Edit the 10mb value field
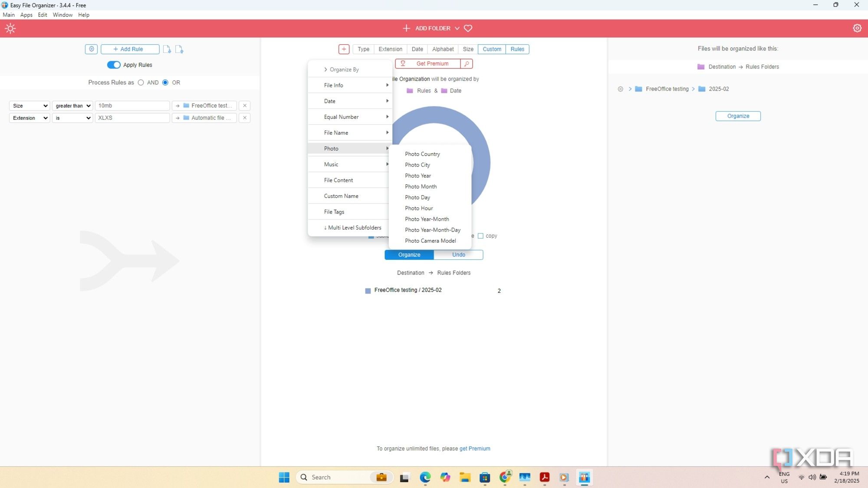The image size is (868, 488). pos(132,106)
